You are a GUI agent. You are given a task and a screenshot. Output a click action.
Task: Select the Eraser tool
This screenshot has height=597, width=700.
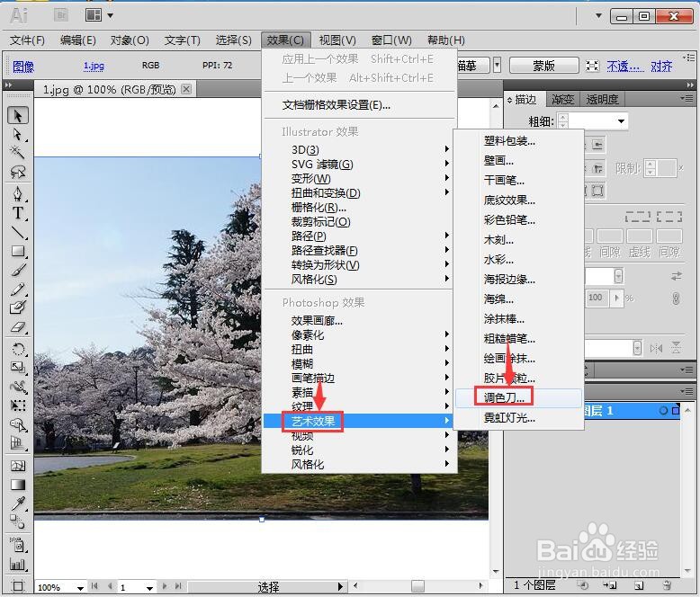18,327
